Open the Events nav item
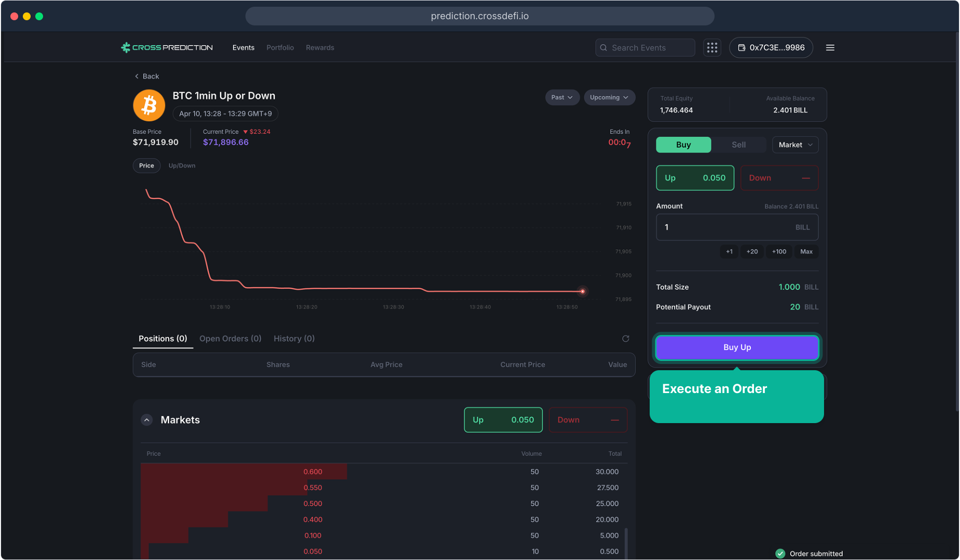The width and height of the screenshot is (960, 560). [243, 48]
